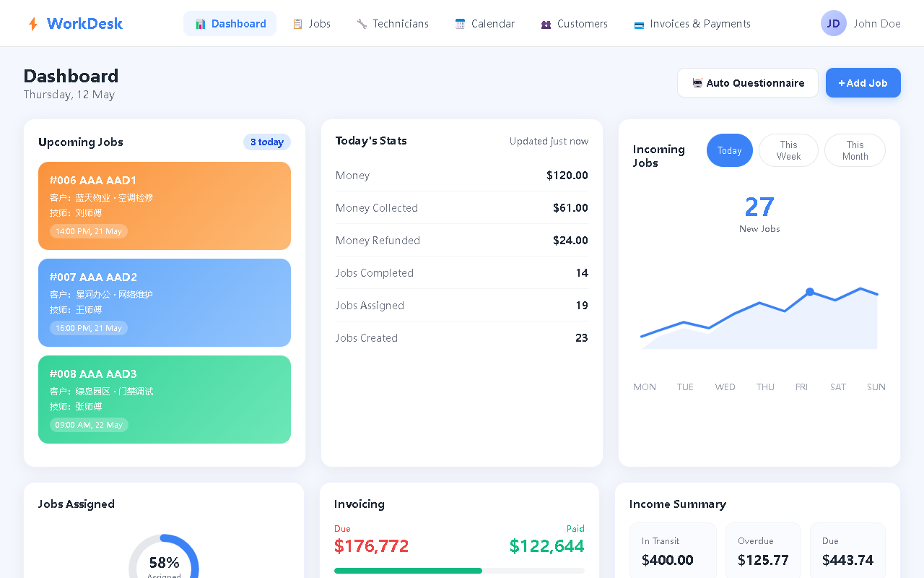This screenshot has width=924, height=578.
Task: Click the Customers people icon
Action: coord(546,24)
